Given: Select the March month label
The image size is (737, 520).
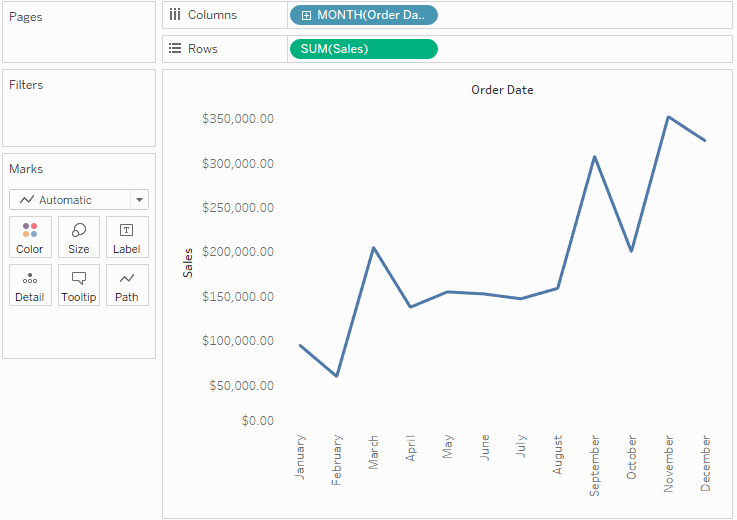Looking at the screenshot, I should click(x=374, y=452).
